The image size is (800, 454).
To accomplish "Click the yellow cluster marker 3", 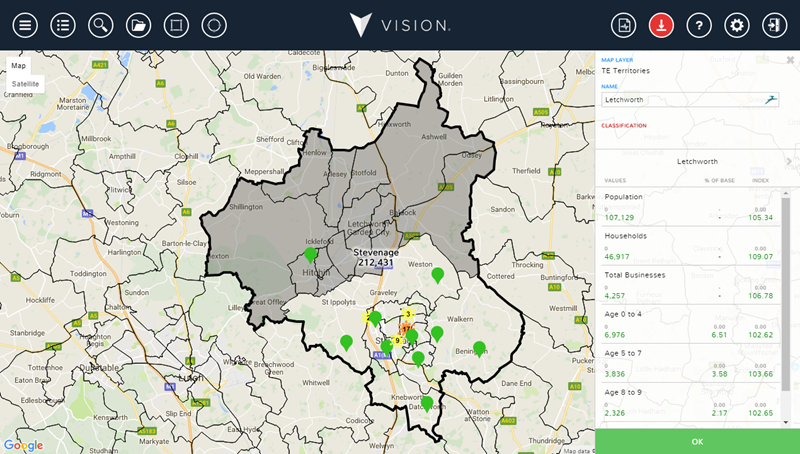I will (407, 314).
